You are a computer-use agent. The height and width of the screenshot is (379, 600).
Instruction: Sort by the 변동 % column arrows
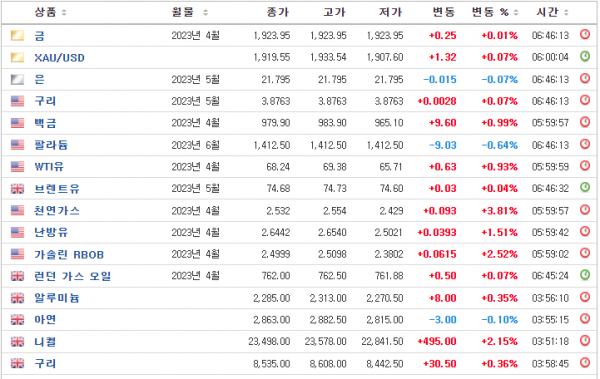(515, 13)
